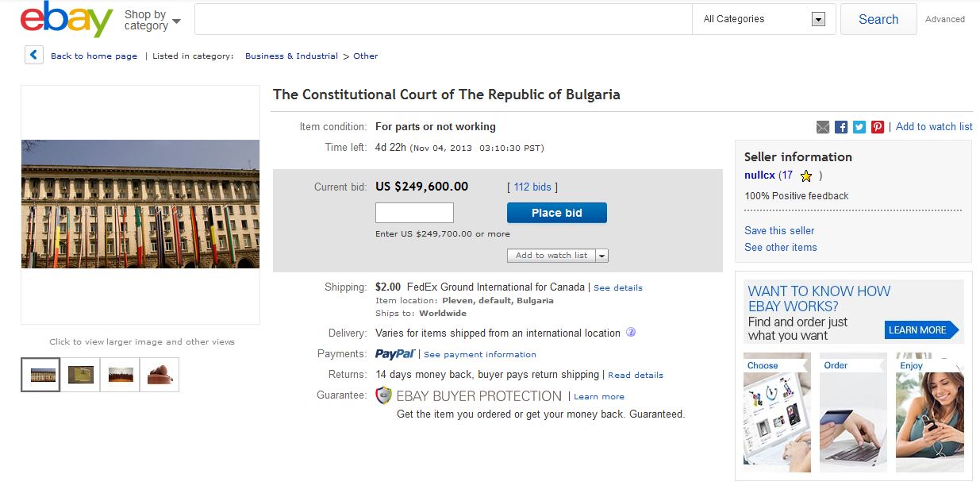The image size is (980, 501).
Task: Select the second item thumbnail
Action: [80, 375]
